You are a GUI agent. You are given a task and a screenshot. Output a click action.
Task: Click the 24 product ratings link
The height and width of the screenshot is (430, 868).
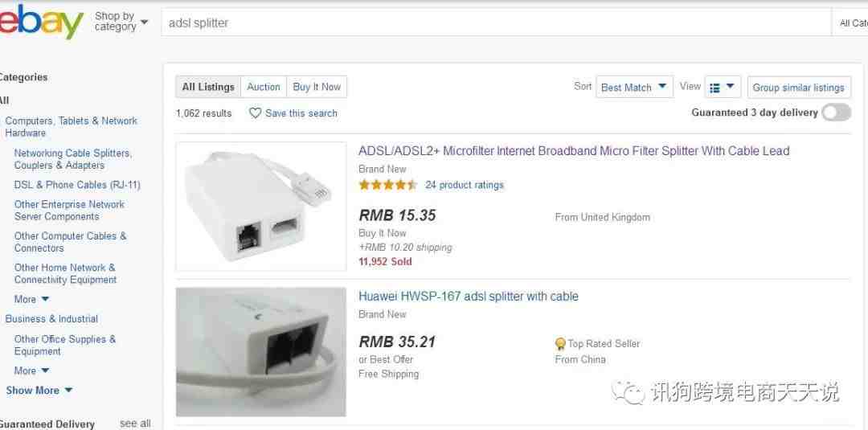[x=465, y=185]
